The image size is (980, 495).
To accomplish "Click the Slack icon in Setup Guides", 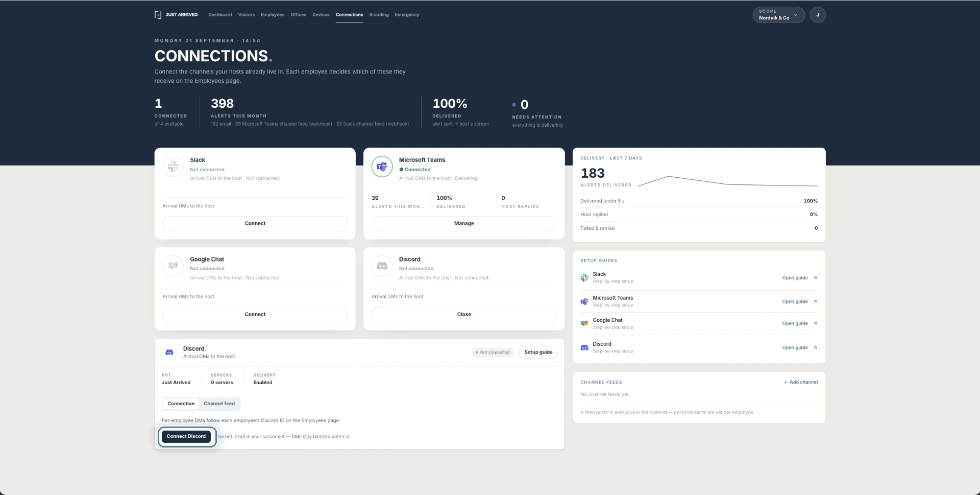I will pos(584,278).
